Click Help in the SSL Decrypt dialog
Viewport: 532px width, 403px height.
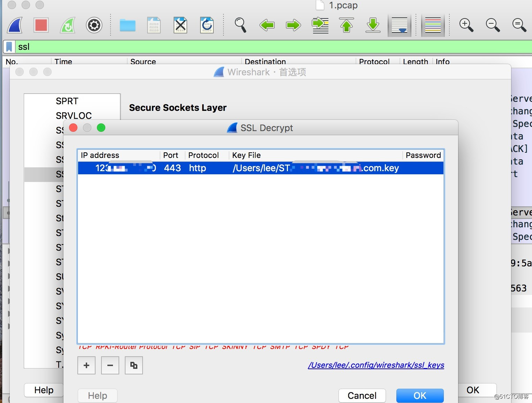pos(98,396)
